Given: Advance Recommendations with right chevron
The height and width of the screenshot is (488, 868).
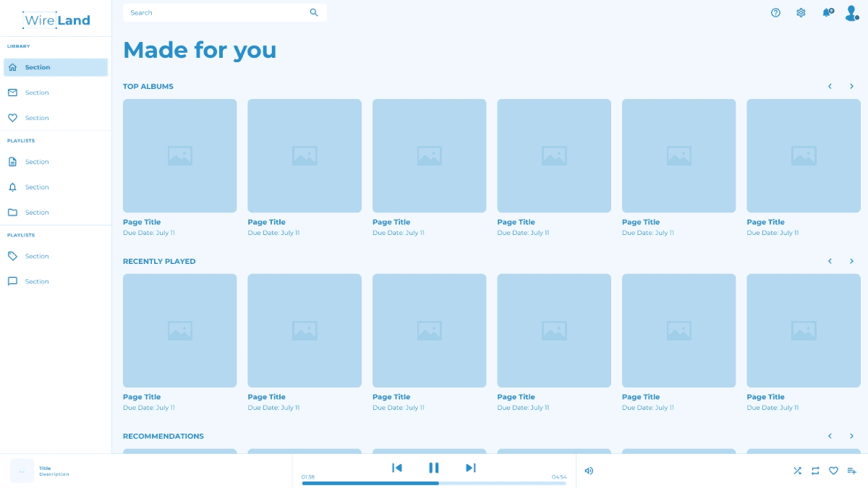Looking at the screenshot, I should tap(851, 436).
